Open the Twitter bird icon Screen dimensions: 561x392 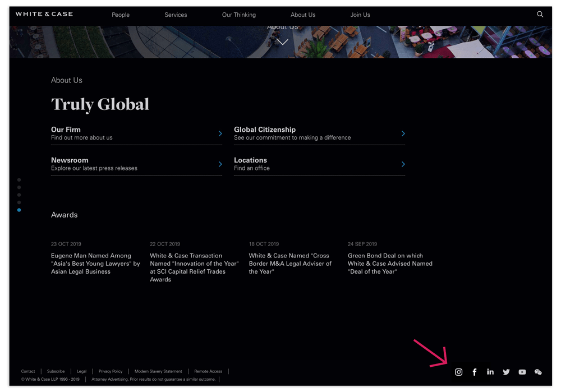coord(506,372)
